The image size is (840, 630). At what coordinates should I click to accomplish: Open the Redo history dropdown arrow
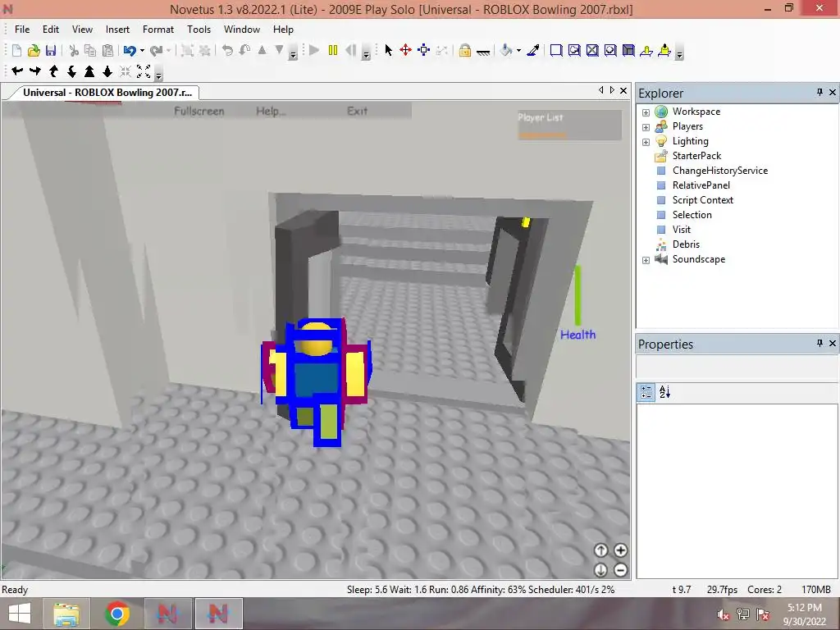pos(168,51)
